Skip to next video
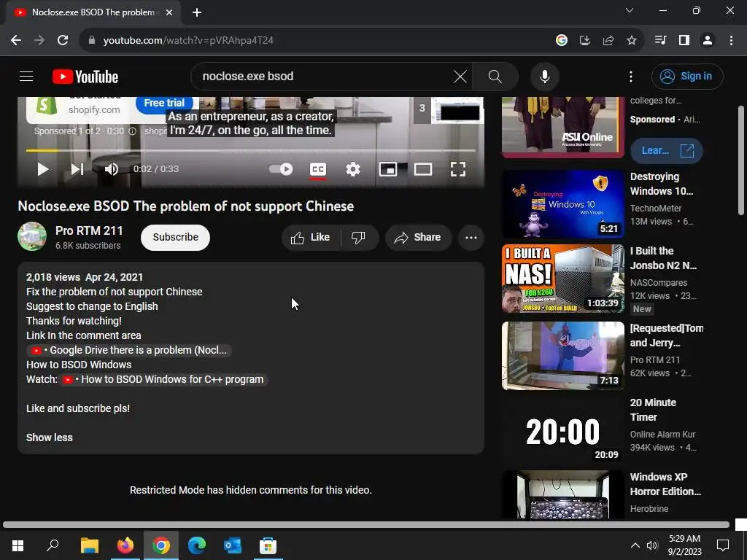The width and height of the screenshot is (747, 560). point(77,169)
